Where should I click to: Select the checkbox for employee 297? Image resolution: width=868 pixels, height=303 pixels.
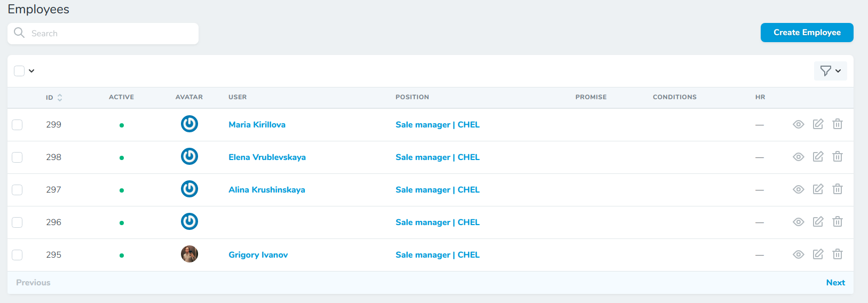pos(18,190)
